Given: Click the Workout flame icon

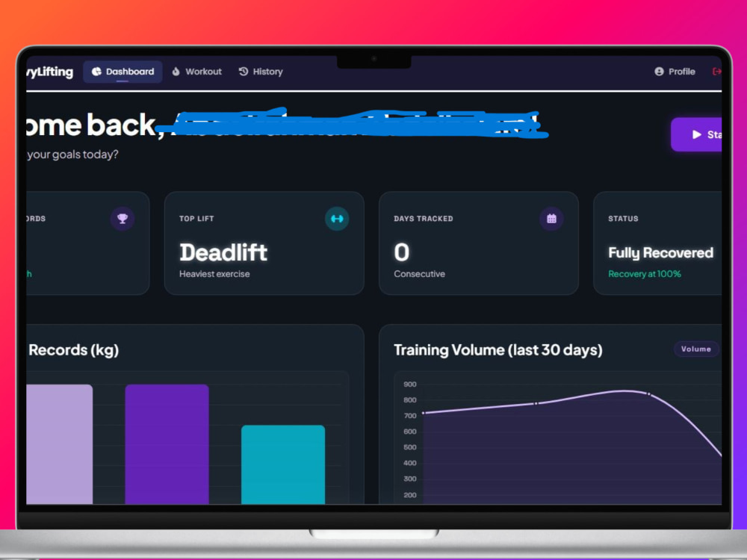Looking at the screenshot, I should (176, 72).
